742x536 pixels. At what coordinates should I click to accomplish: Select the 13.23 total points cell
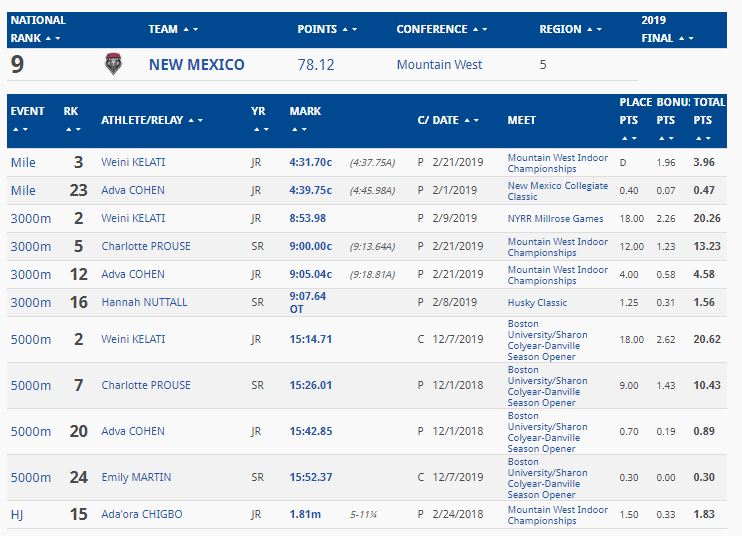pos(707,246)
